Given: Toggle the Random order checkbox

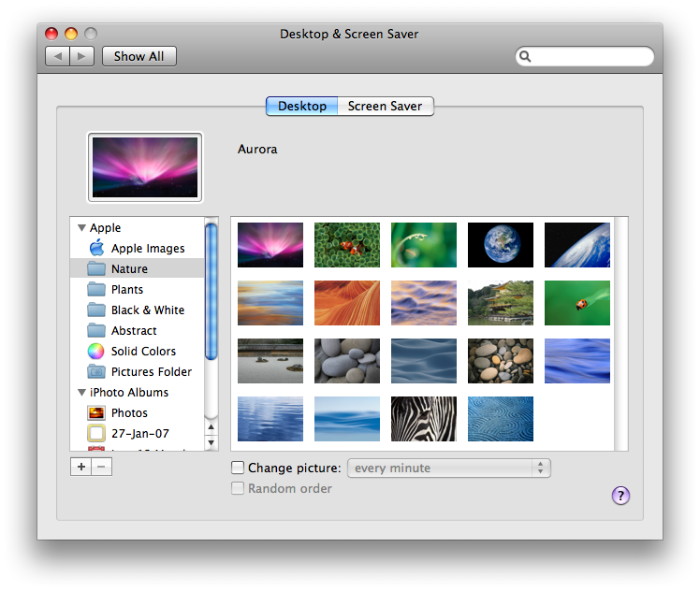Looking at the screenshot, I should [x=238, y=488].
